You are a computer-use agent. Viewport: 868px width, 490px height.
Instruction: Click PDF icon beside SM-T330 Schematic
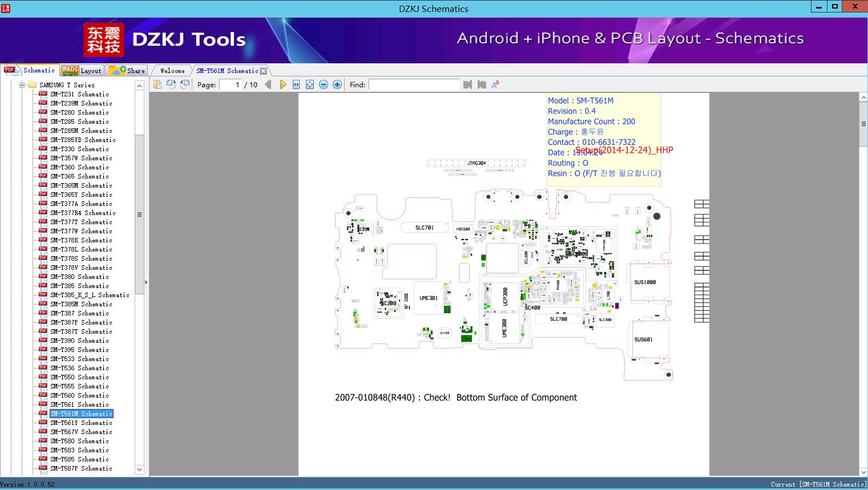coord(43,149)
